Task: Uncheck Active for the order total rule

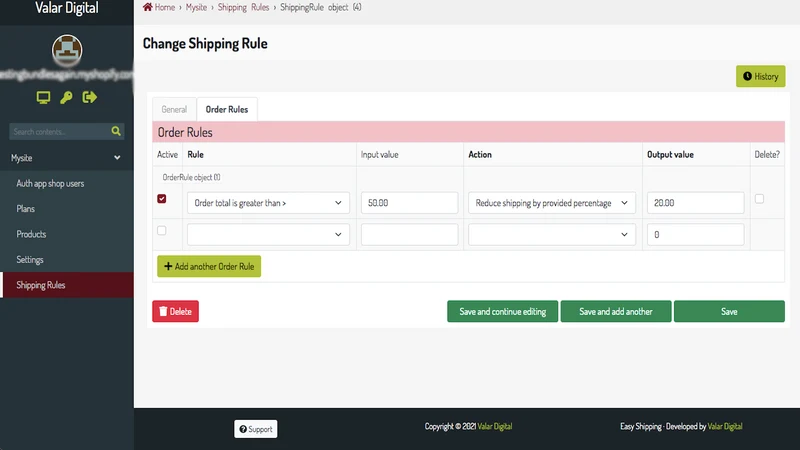Action: 162,198
